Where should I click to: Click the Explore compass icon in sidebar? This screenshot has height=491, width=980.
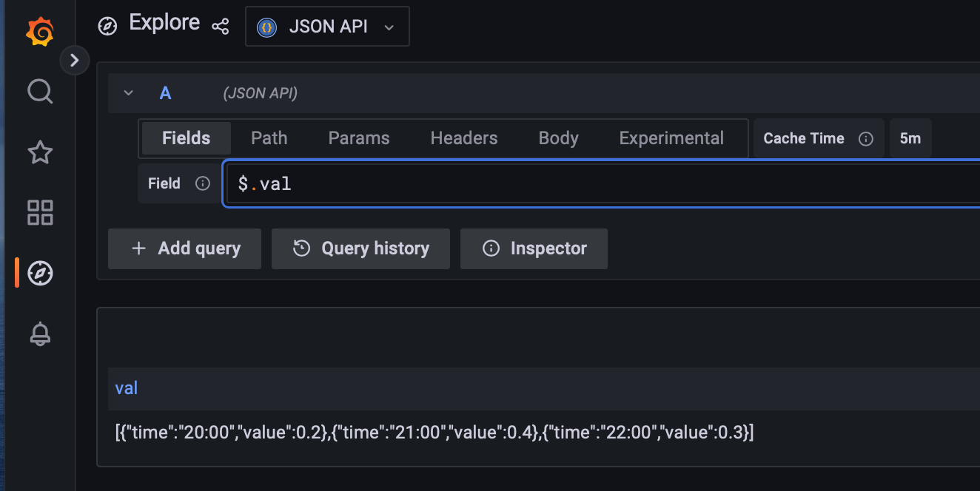point(40,274)
